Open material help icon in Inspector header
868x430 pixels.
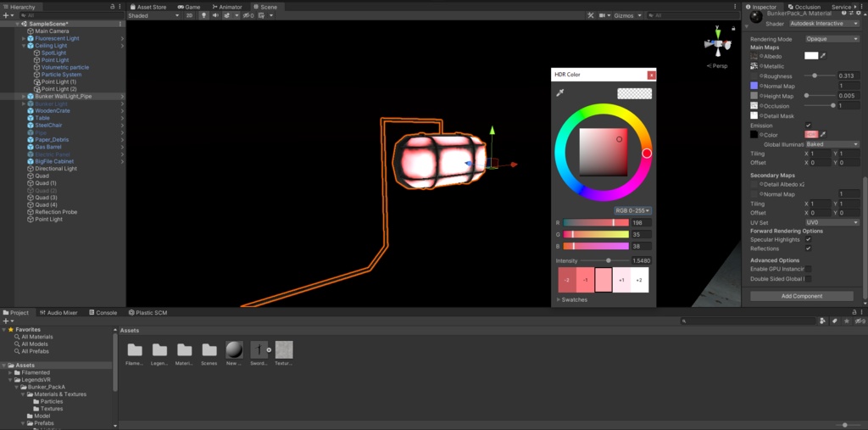pos(843,13)
